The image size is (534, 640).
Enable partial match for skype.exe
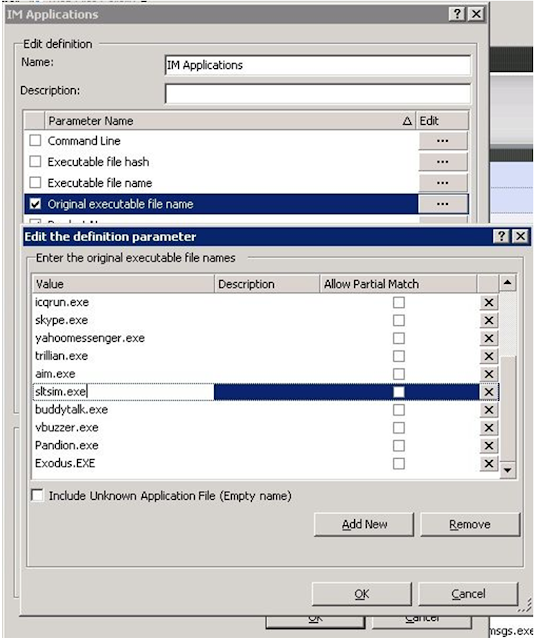pos(399,320)
